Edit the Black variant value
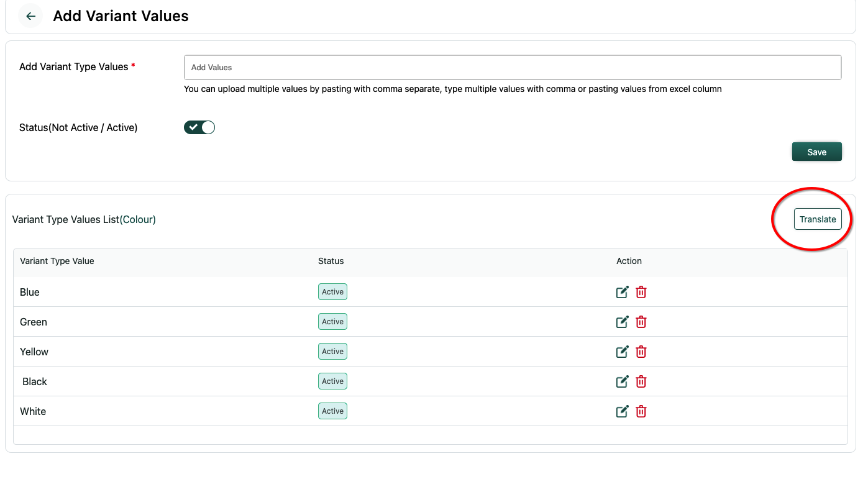Screen dimensions: 868x492 (x=622, y=381)
